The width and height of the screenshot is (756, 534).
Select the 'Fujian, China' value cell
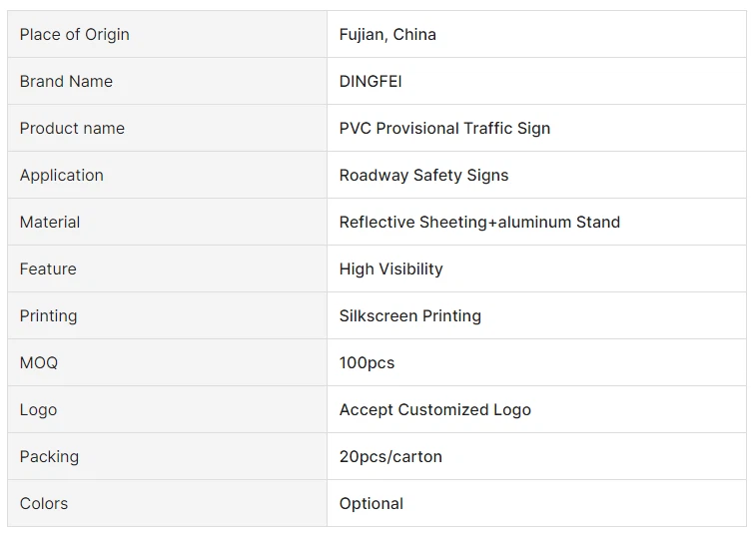pyautogui.click(x=387, y=35)
